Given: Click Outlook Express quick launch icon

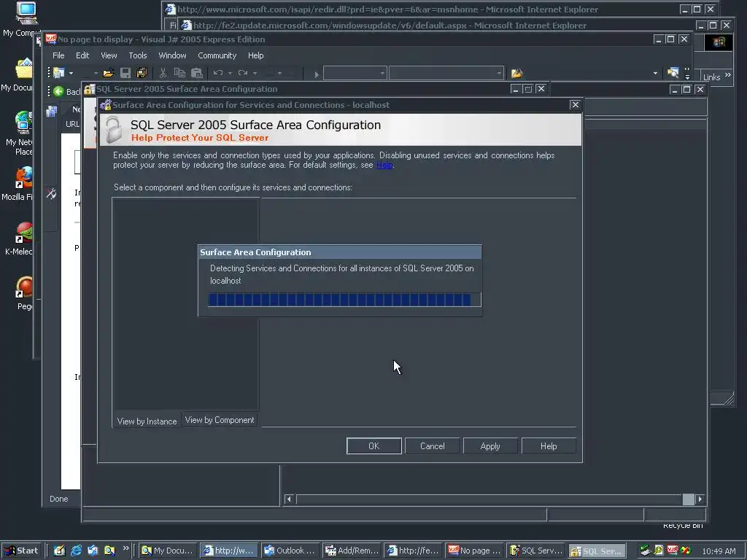Looking at the screenshot, I should (93, 551).
